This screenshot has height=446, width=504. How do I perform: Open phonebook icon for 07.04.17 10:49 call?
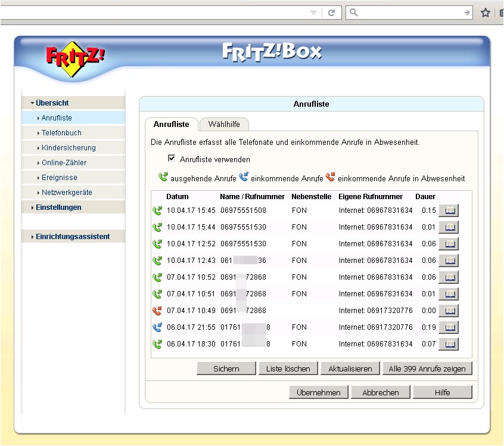point(449,311)
